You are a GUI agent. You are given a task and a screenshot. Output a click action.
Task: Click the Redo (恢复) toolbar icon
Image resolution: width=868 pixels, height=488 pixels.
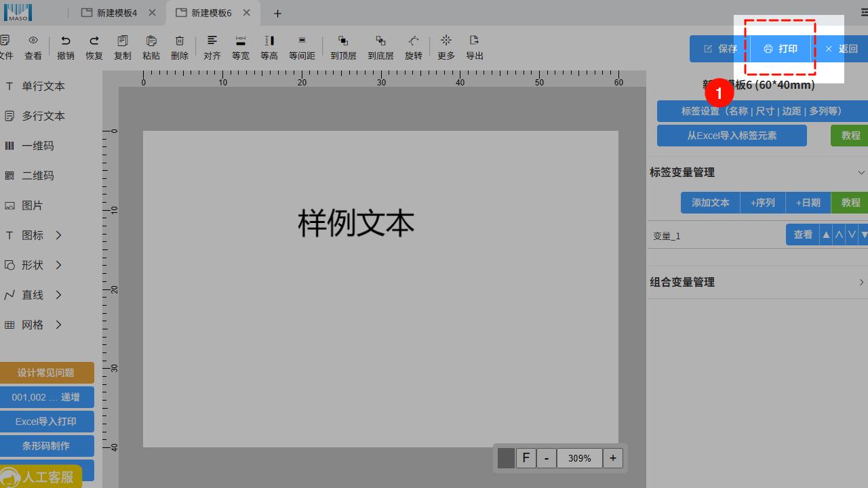point(94,41)
